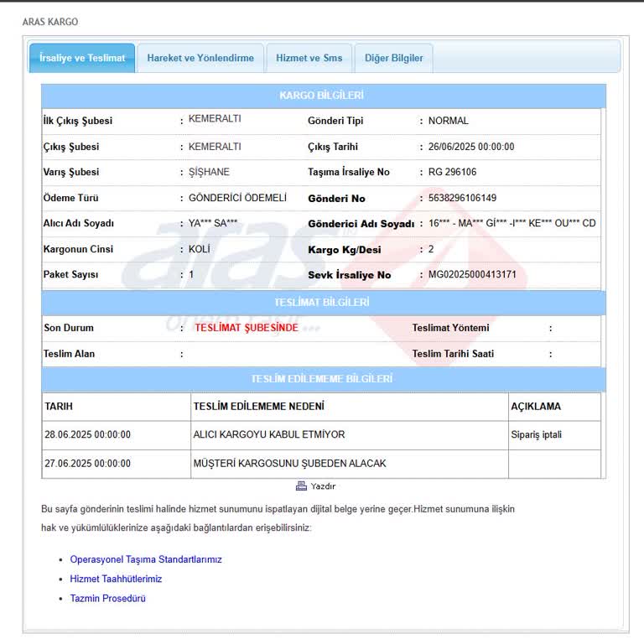Open the İrsaliye ve Teslimat tab
Screen dimensions: 644x644
point(82,58)
